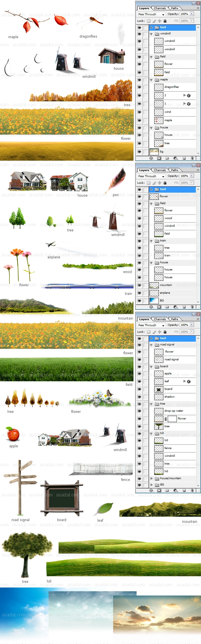Add layer mask in top Layers panel

(x=159, y=158)
